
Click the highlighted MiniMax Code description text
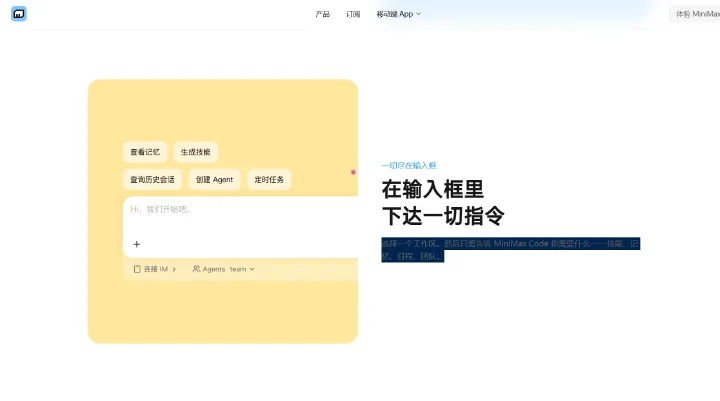click(511, 250)
